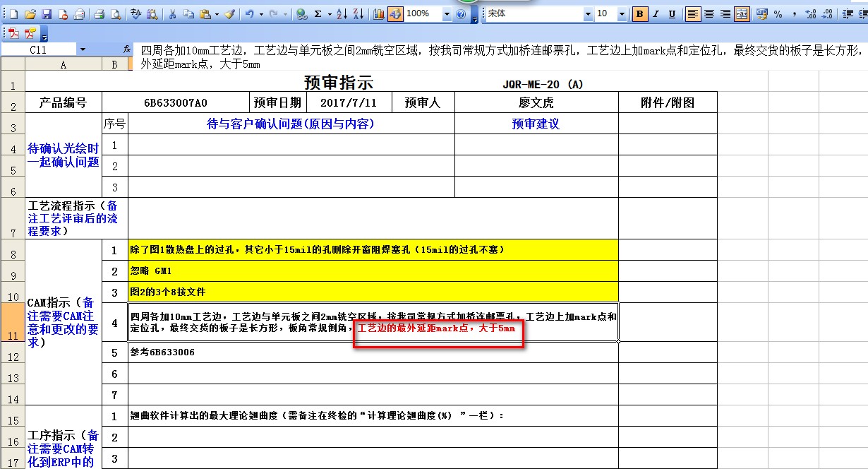Click the date cell 2017/7/11
This screenshot has width=868, height=469.
pyautogui.click(x=348, y=102)
